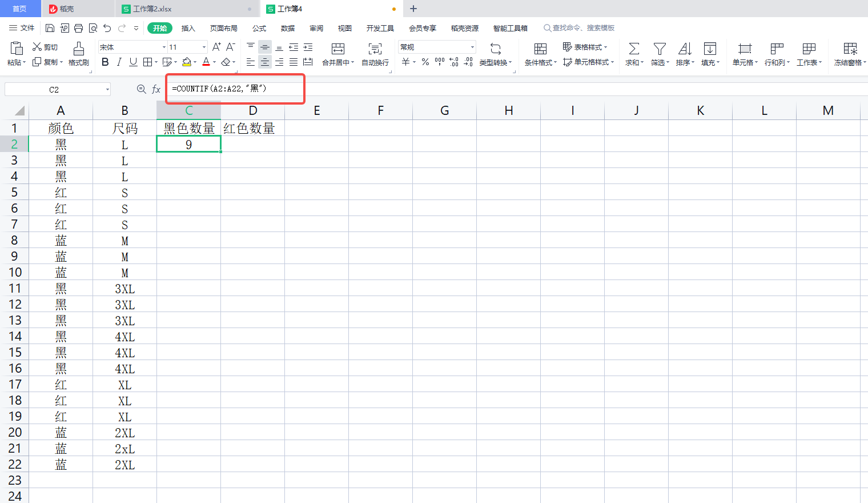Viewport: 868px width, 503px height.
Task: Click the Sort (排序) icon
Action: tap(684, 49)
